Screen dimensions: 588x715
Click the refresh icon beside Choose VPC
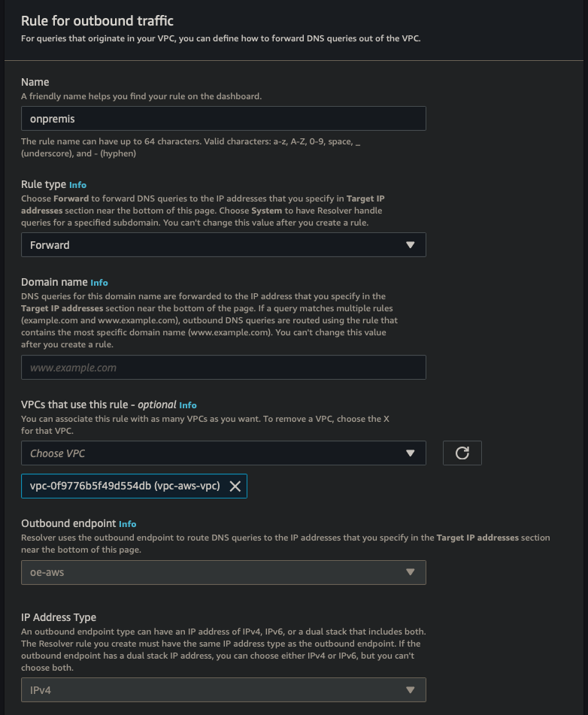coord(462,453)
